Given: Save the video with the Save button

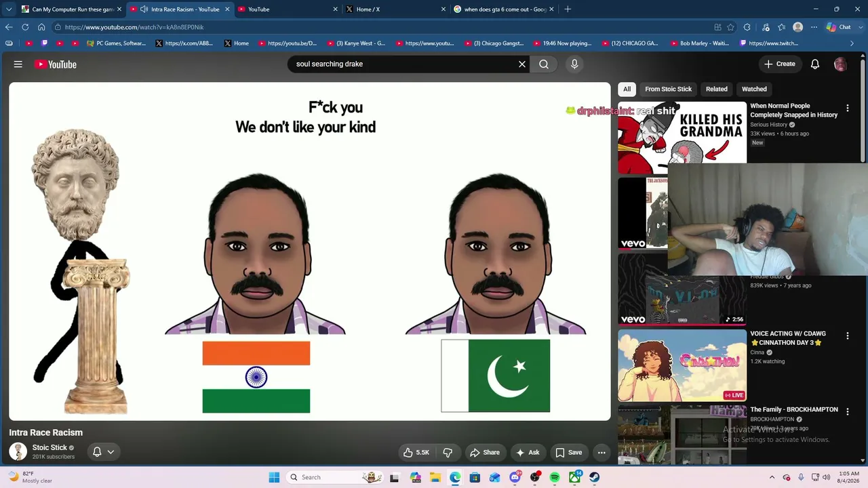Looking at the screenshot, I should pos(569,452).
